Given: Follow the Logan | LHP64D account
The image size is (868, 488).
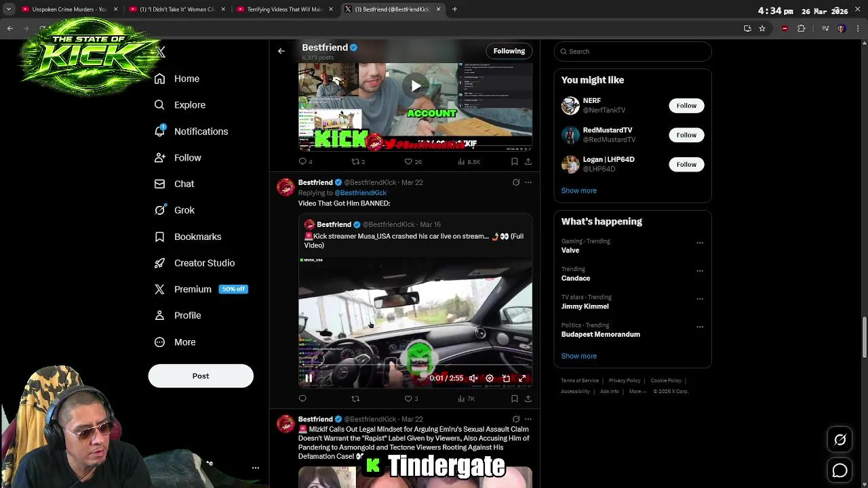Looking at the screenshot, I should (x=686, y=164).
